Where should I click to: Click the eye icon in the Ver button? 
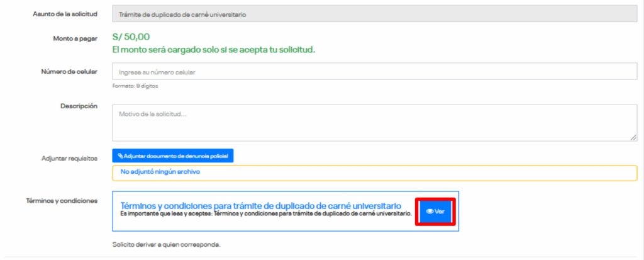[x=430, y=212]
